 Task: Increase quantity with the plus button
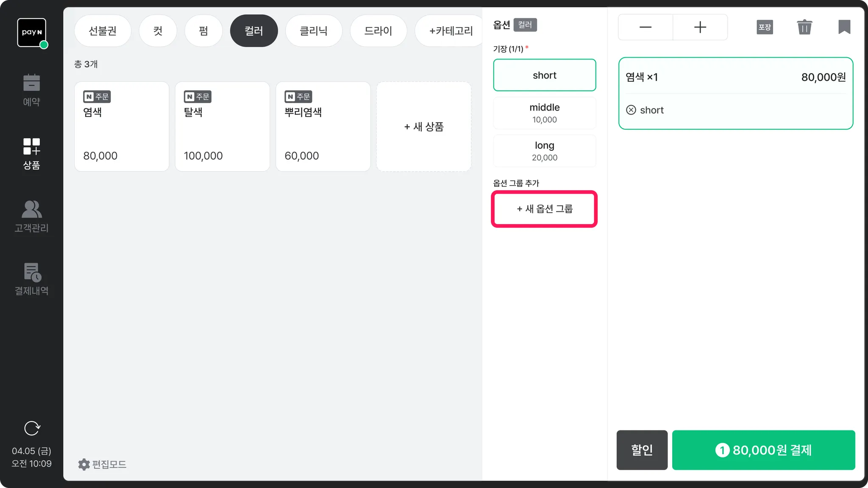click(700, 27)
